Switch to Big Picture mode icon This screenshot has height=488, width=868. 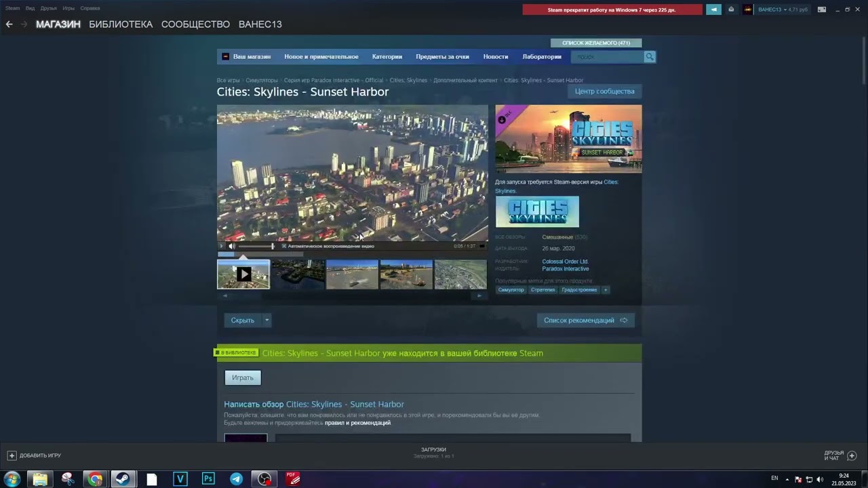click(822, 9)
